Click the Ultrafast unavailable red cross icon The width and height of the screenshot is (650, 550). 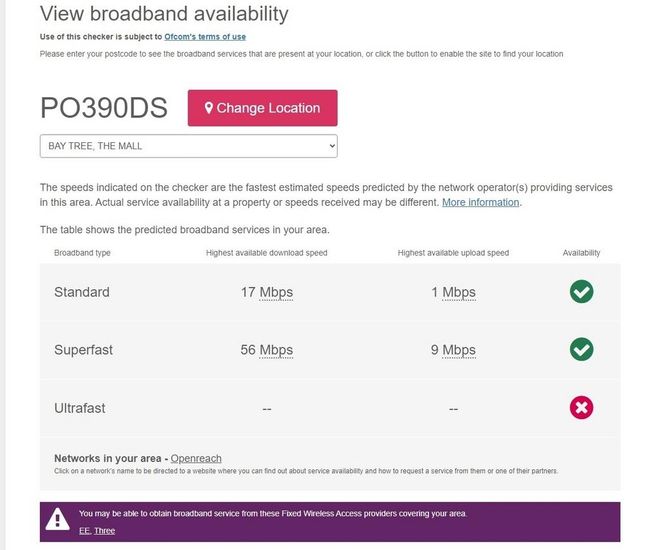pyautogui.click(x=581, y=407)
